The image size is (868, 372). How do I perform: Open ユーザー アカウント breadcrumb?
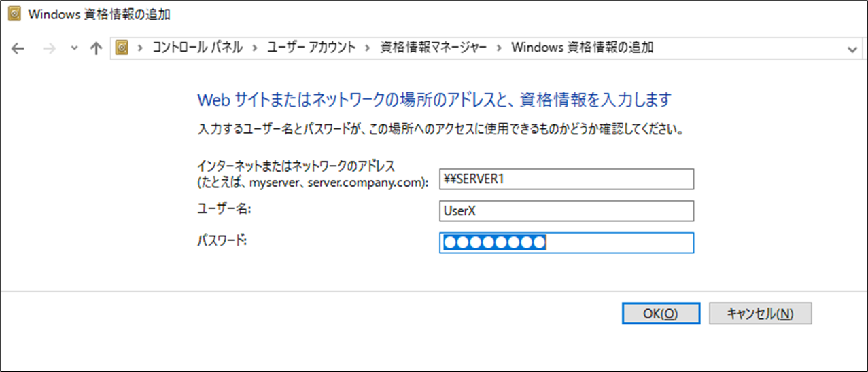click(x=311, y=48)
